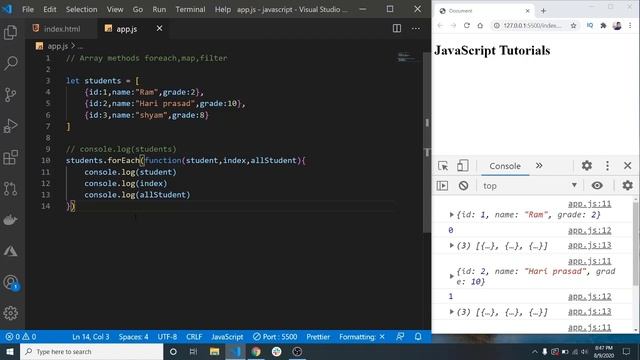640x360 pixels.
Task: Open the console settings gear
Action: coord(627,185)
